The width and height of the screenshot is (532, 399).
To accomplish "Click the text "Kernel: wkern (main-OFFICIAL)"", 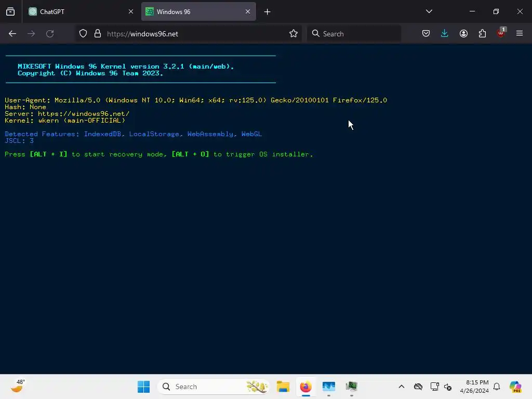I will point(65,121).
